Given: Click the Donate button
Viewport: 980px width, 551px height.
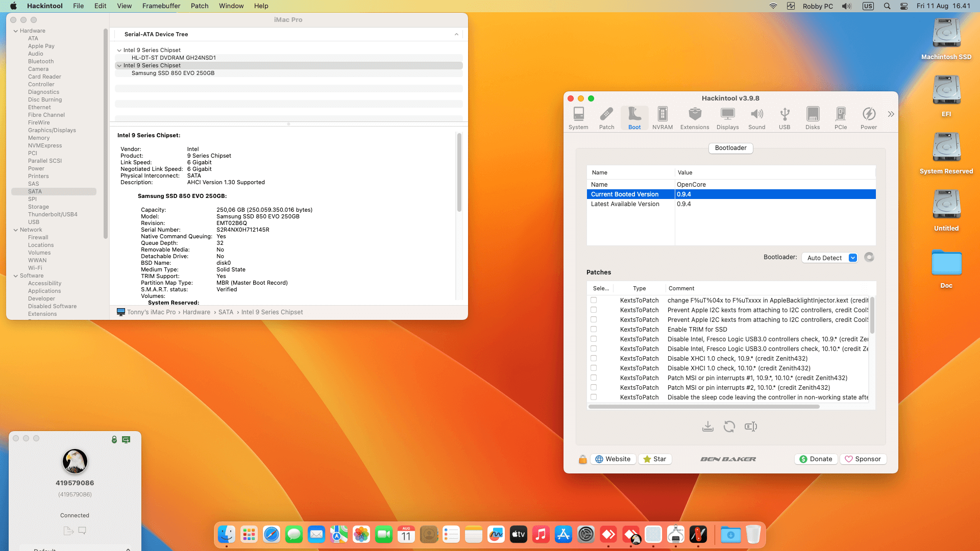Looking at the screenshot, I should (816, 459).
